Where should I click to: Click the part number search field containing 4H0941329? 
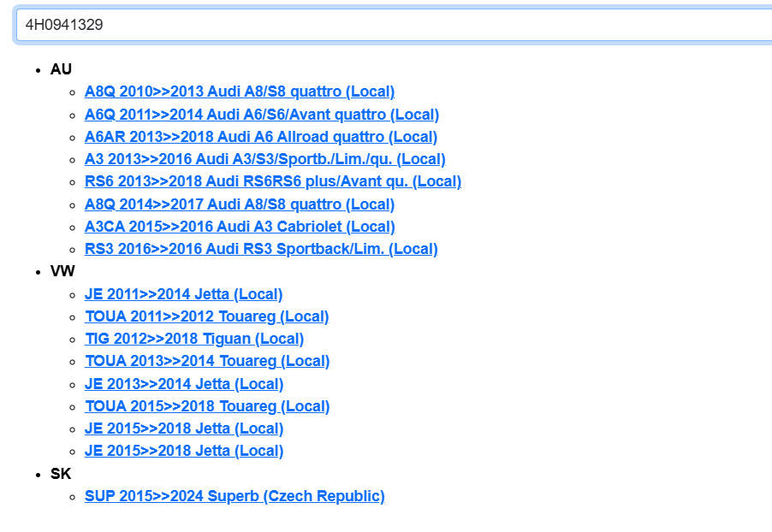[394, 25]
